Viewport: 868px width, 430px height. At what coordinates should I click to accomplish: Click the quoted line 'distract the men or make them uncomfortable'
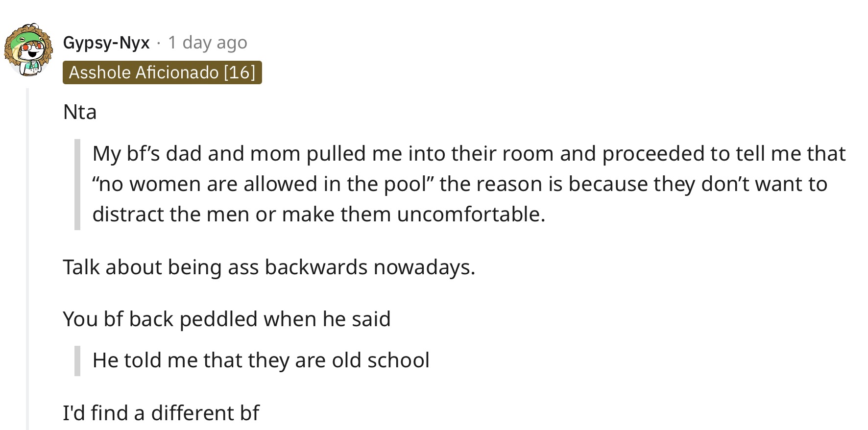(x=318, y=215)
